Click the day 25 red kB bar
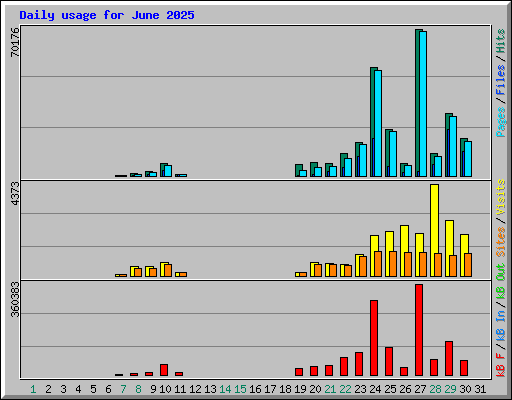 [389, 362]
